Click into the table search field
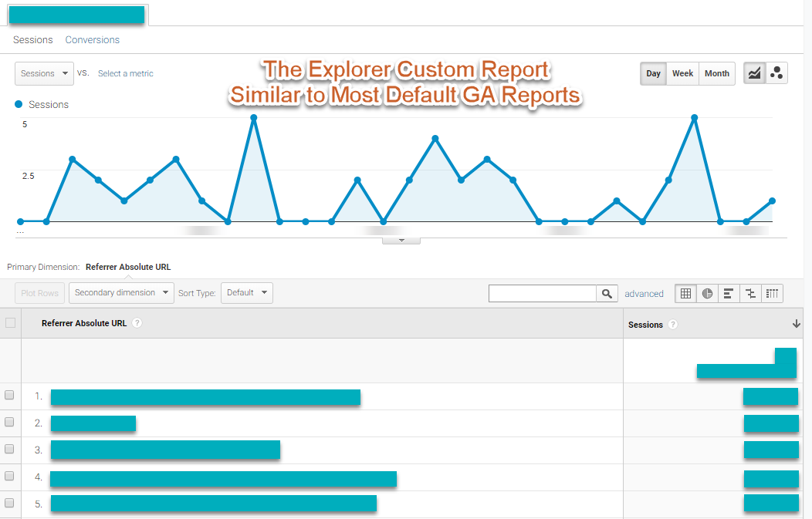The height and width of the screenshot is (519, 812). pos(542,294)
